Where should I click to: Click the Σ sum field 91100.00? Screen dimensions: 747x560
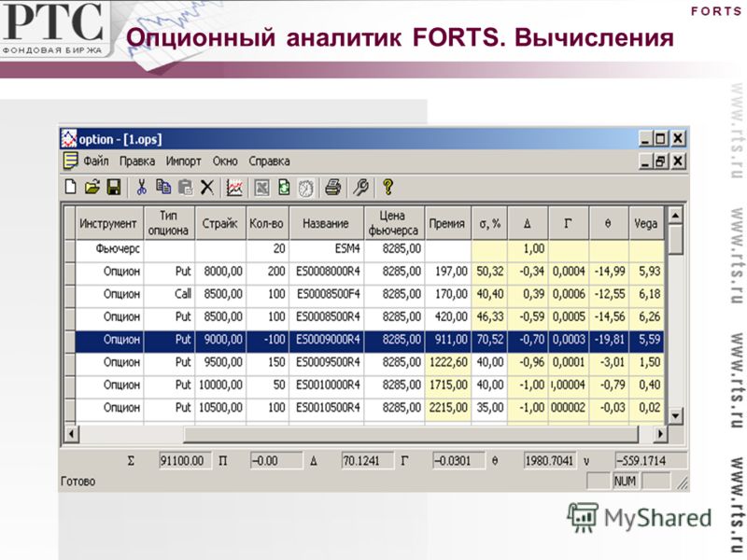(x=185, y=460)
